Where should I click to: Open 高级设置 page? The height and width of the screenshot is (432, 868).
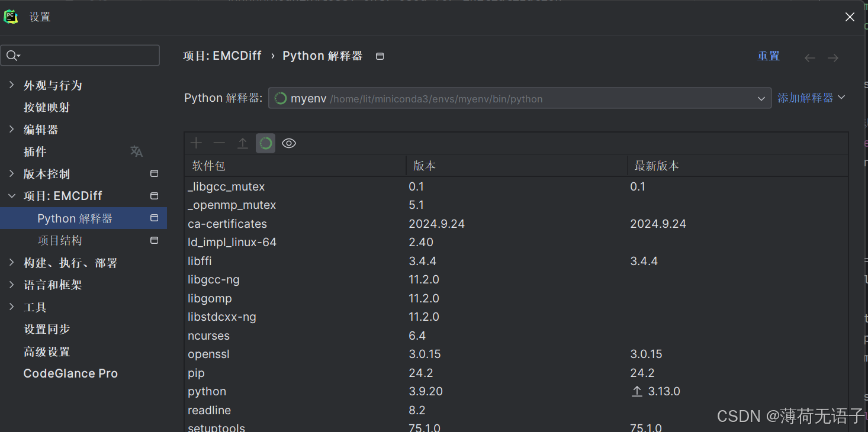[x=47, y=352]
